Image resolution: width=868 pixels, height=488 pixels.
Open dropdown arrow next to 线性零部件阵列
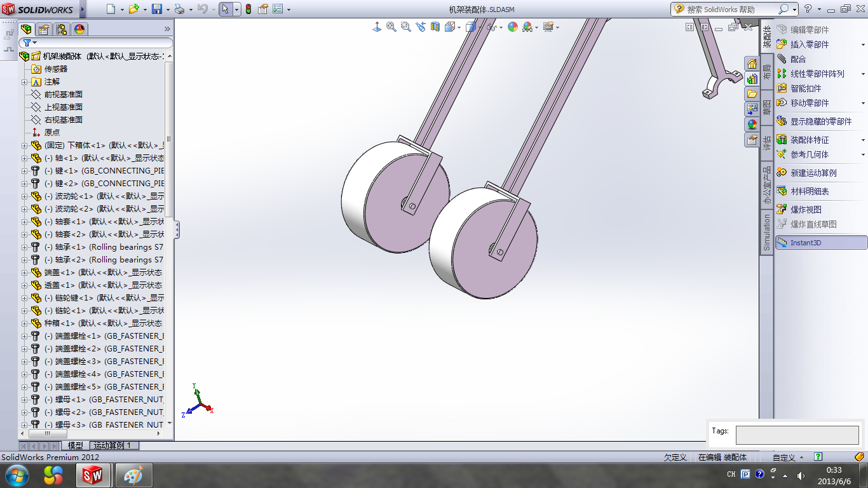tap(863, 74)
